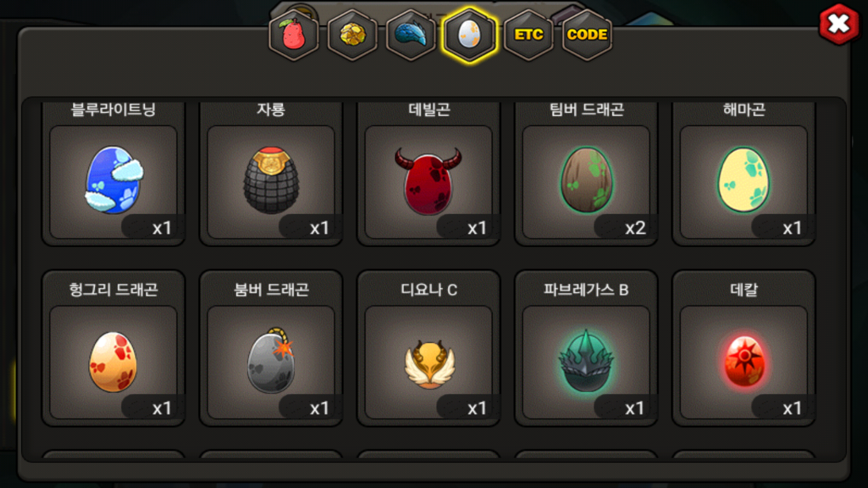Click the x2 count badge on 팀버 드래곤

(625, 227)
